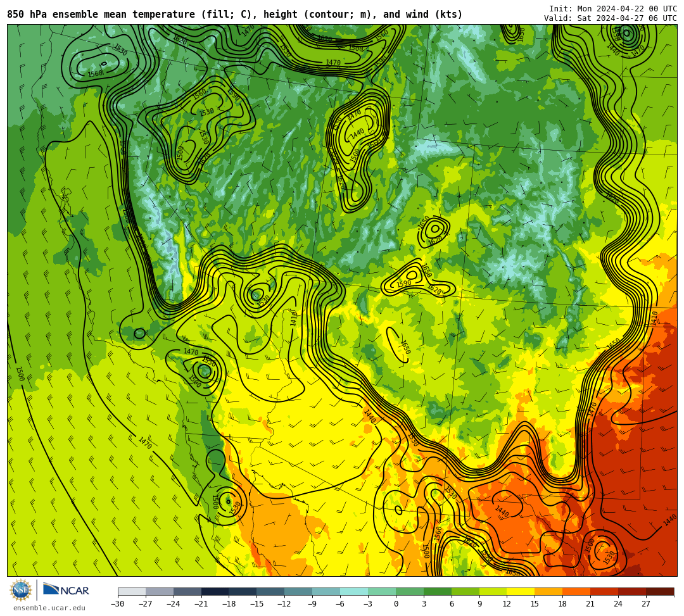This screenshot has height=616, width=684.
Task: Click the −30 colorbar tick label
Action: click(118, 604)
